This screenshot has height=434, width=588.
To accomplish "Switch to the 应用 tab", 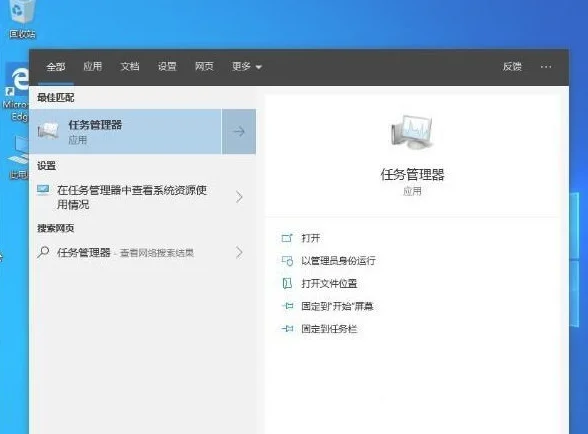I will point(93,67).
